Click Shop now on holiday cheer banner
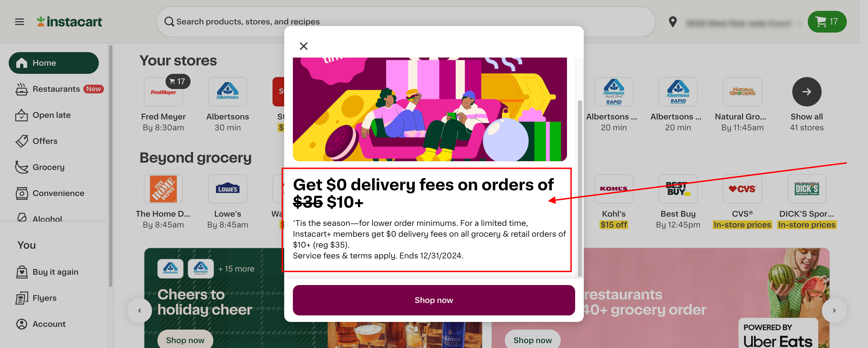 (185, 340)
